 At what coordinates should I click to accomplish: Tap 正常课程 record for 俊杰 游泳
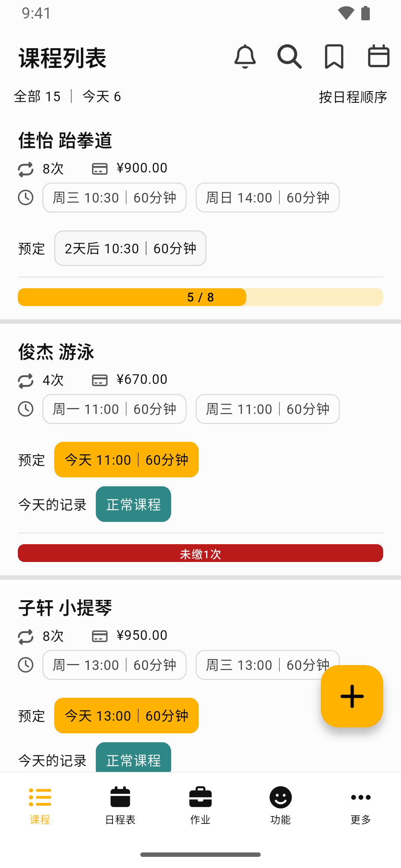[133, 504]
